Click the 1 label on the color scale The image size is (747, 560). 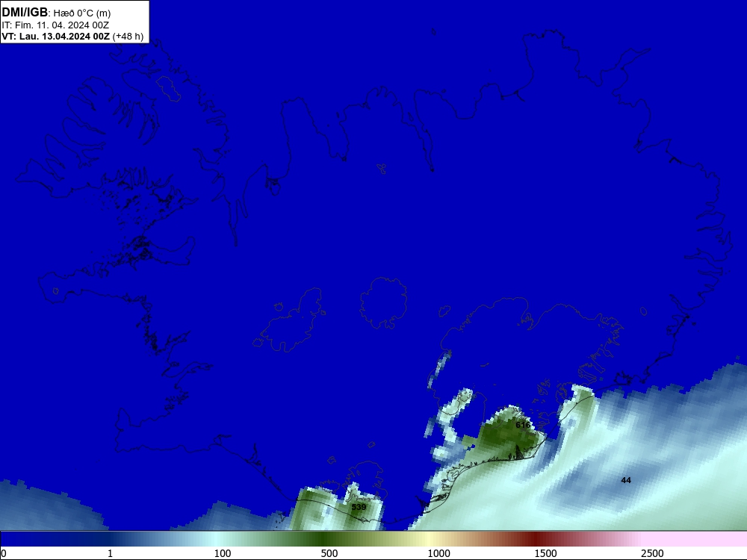(x=110, y=553)
